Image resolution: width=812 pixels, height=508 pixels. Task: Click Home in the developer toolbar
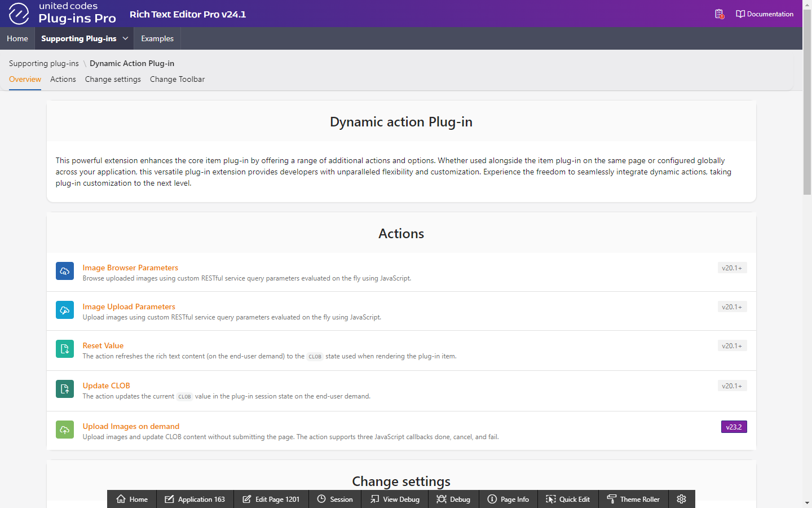pyautogui.click(x=132, y=499)
